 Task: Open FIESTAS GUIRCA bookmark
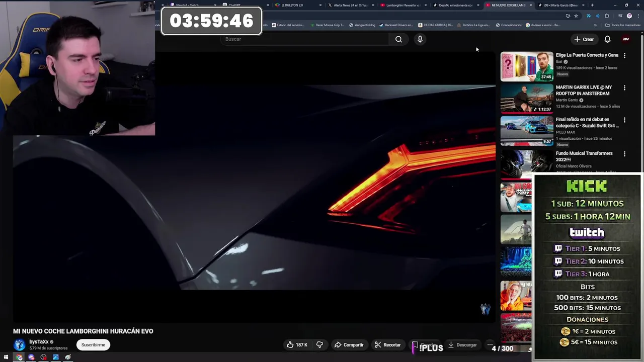click(x=436, y=25)
